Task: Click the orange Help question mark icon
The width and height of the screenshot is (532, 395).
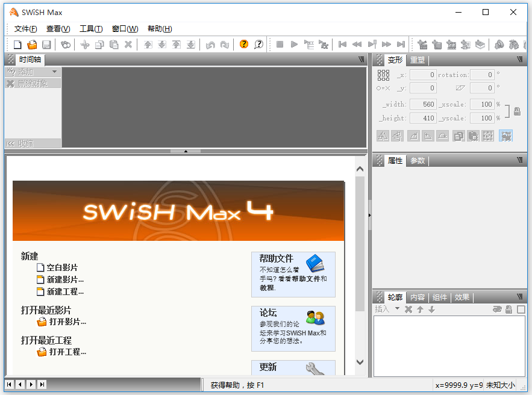Action: click(x=243, y=45)
